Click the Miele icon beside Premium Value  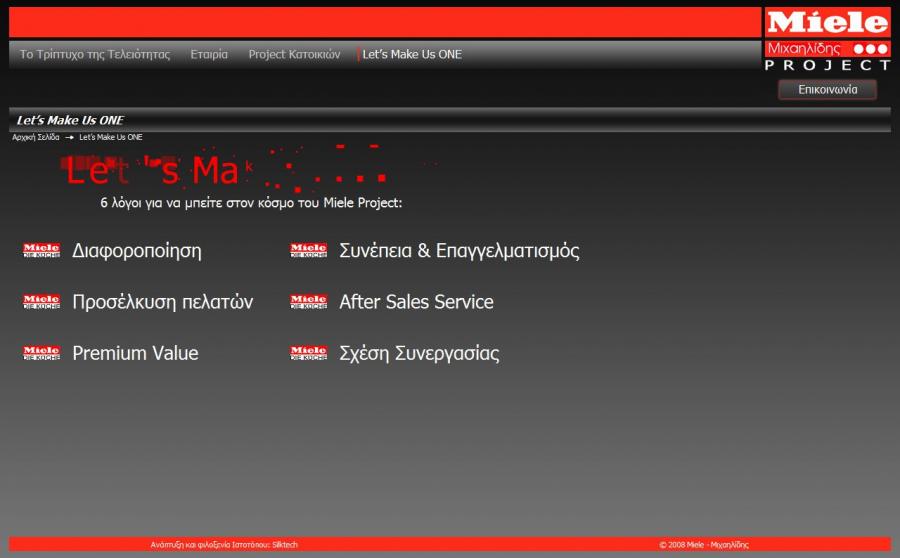point(41,353)
